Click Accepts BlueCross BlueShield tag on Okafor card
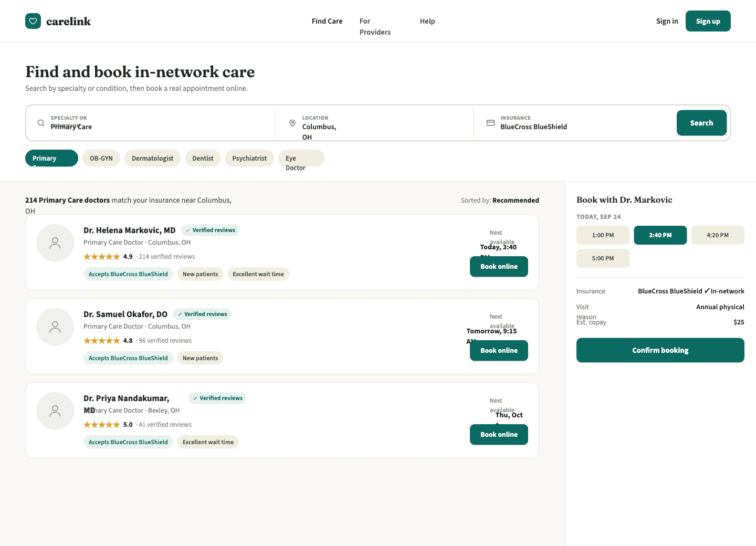Viewport: 756px width, 546px height. 128,358
